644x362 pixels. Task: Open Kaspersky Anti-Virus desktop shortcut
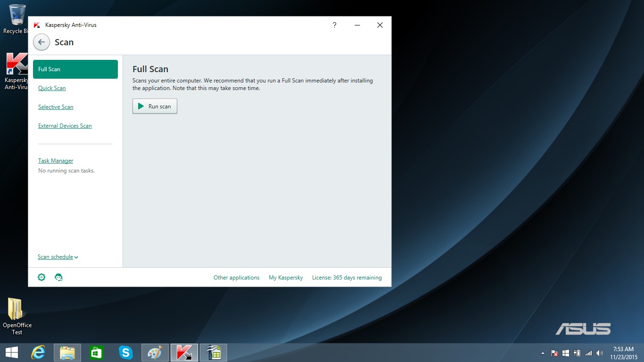[x=17, y=71]
